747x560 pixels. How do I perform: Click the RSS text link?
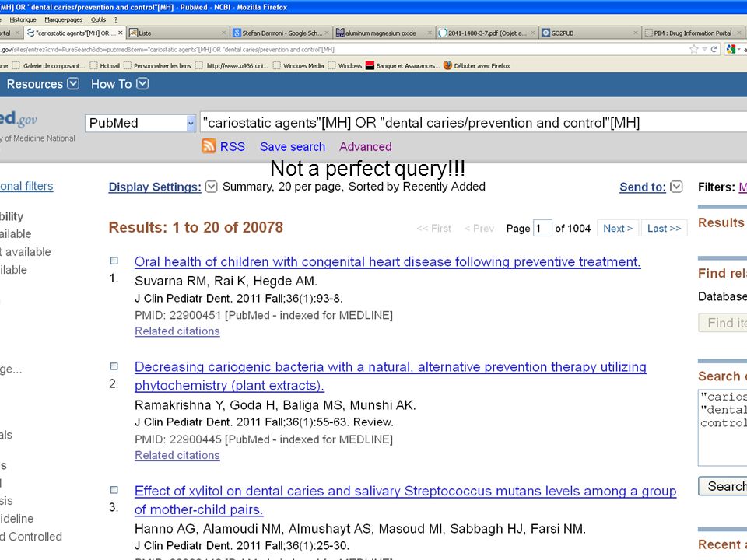click(233, 147)
